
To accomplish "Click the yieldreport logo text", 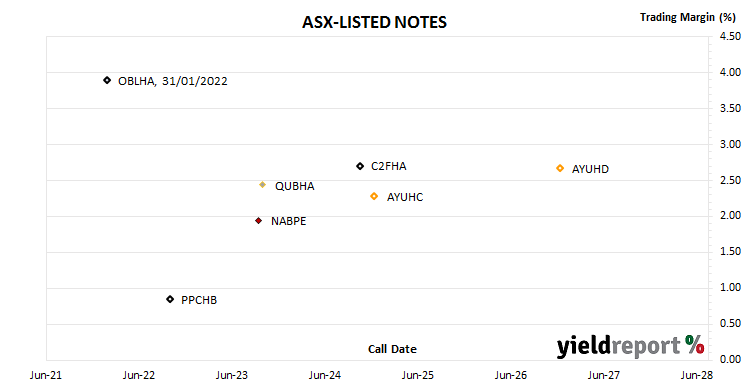I will (618, 346).
